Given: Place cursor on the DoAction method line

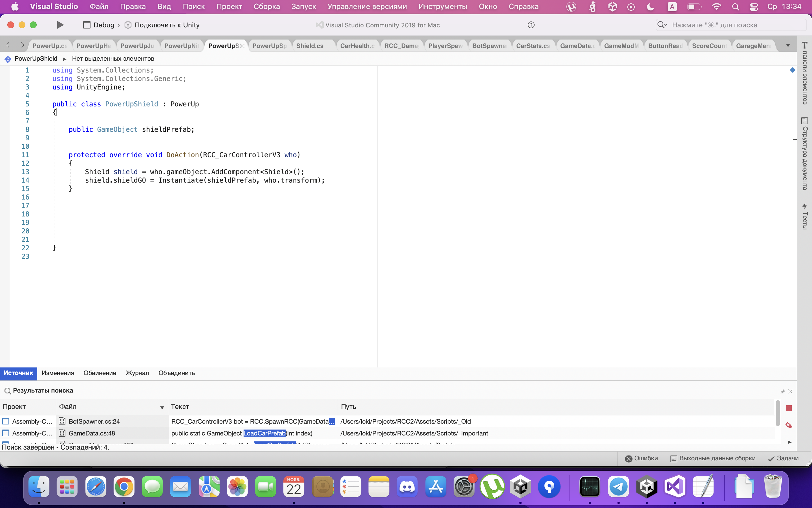Looking at the screenshot, I should pos(184,155).
